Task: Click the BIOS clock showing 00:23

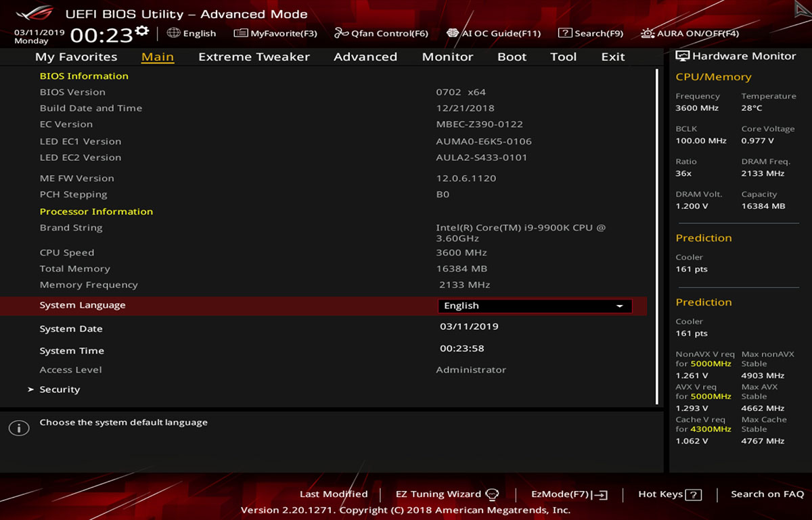Action: coord(101,36)
